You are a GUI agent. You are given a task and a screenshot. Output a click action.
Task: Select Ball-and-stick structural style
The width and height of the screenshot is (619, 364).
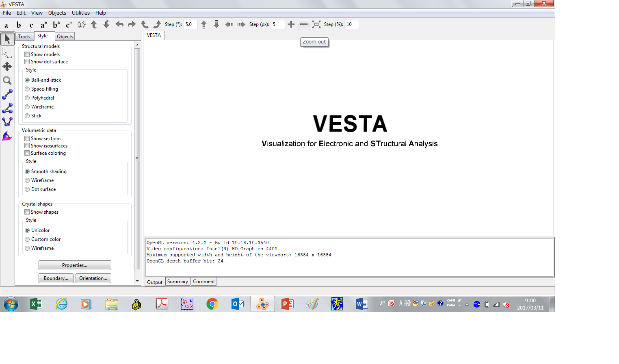[x=27, y=80]
